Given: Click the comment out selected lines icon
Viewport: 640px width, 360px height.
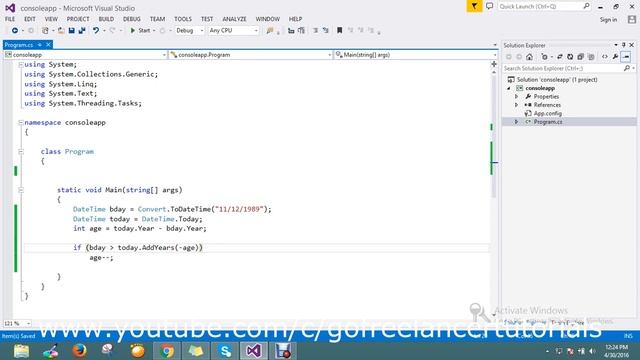Looking at the screenshot, I should [x=316, y=31].
